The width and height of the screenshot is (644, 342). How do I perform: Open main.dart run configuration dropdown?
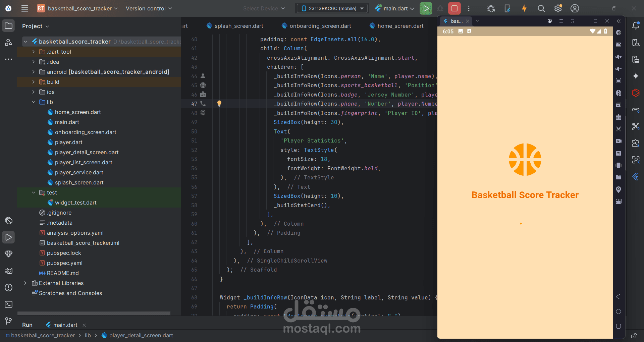coord(395,8)
